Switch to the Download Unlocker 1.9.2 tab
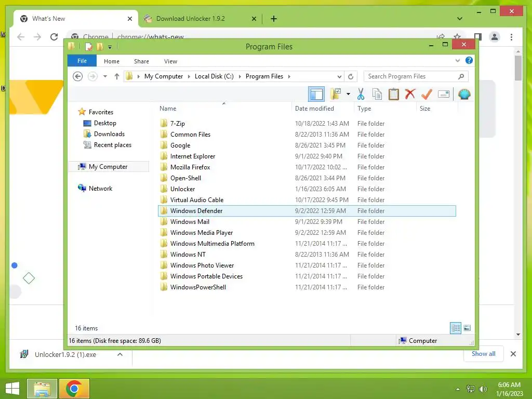The height and width of the screenshot is (399, 532). point(199,19)
